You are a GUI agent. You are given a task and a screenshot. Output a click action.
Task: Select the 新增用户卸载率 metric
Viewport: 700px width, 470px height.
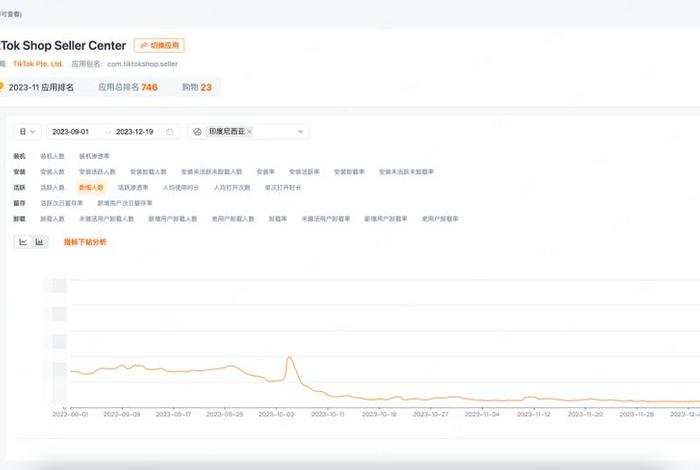click(x=386, y=219)
